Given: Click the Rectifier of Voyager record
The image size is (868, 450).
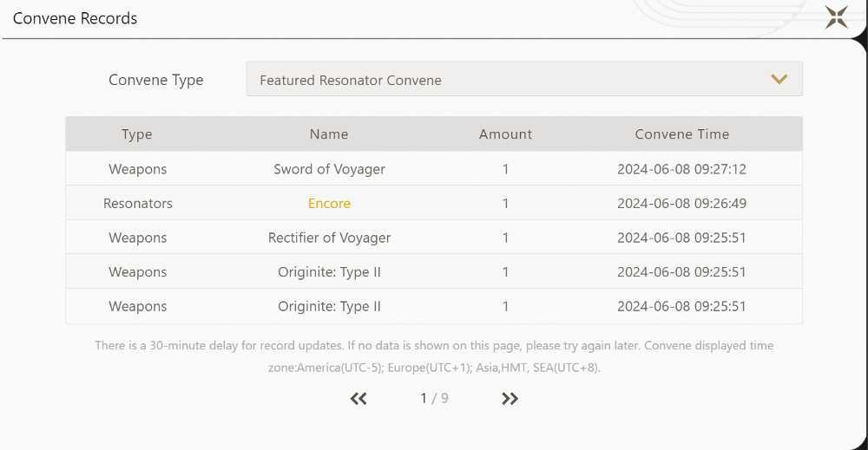Looking at the screenshot, I should pyautogui.click(x=434, y=238).
